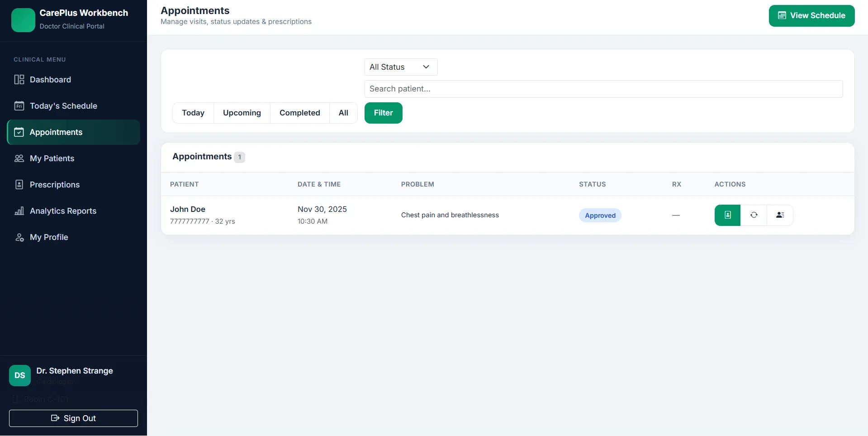Click the Dashboard grid icon in sidebar
The width and height of the screenshot is (868, 436).
[x=19, y=80]
